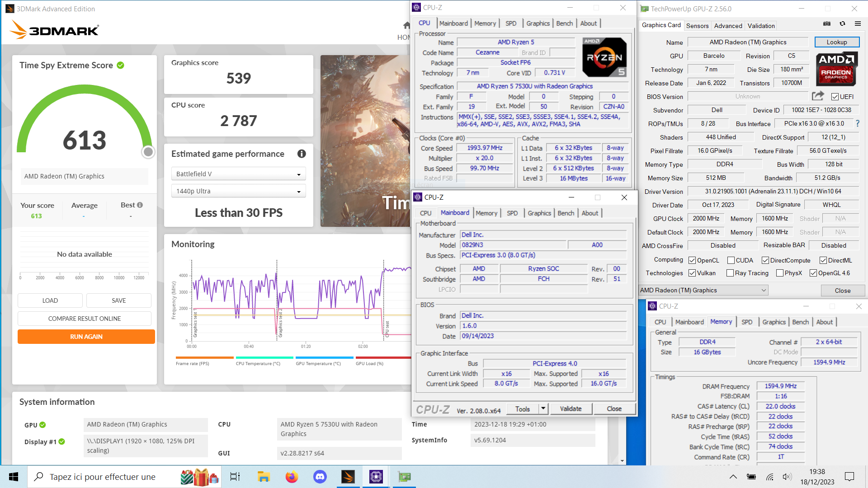Switch to CPU-Z via taskbar icon
868x488 pixels.
point(376,477)
